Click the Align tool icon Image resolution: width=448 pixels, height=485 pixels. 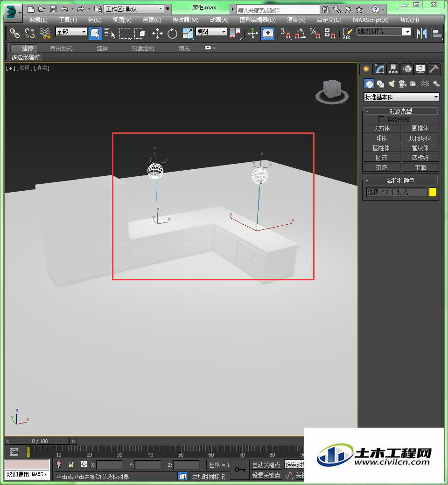(x=437, y=34)
